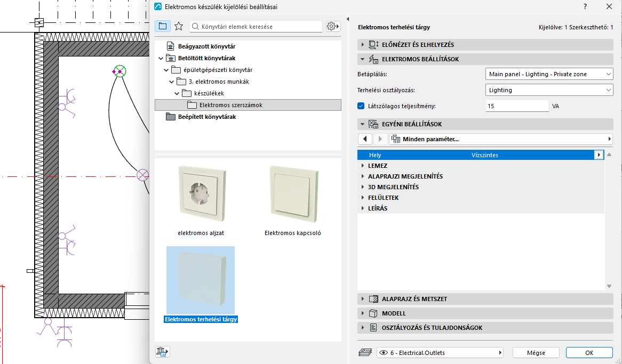Screen dimensions: 622x364
Task: Click the help question mark button
Action: [585, 7]
